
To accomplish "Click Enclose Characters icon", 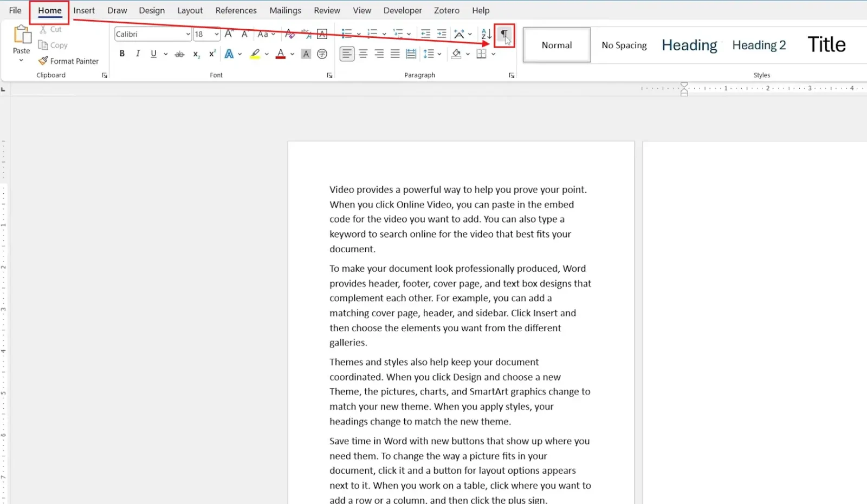I will (322, 54).
